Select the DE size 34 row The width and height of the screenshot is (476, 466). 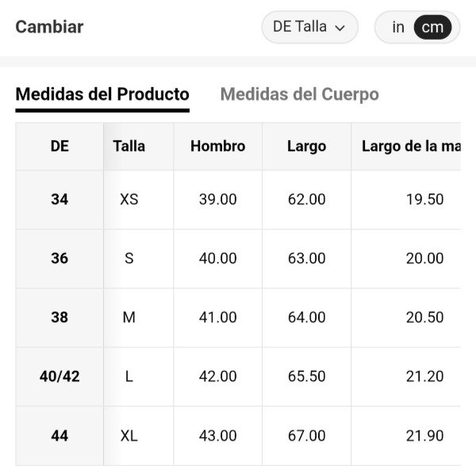(x=59, y=200)
